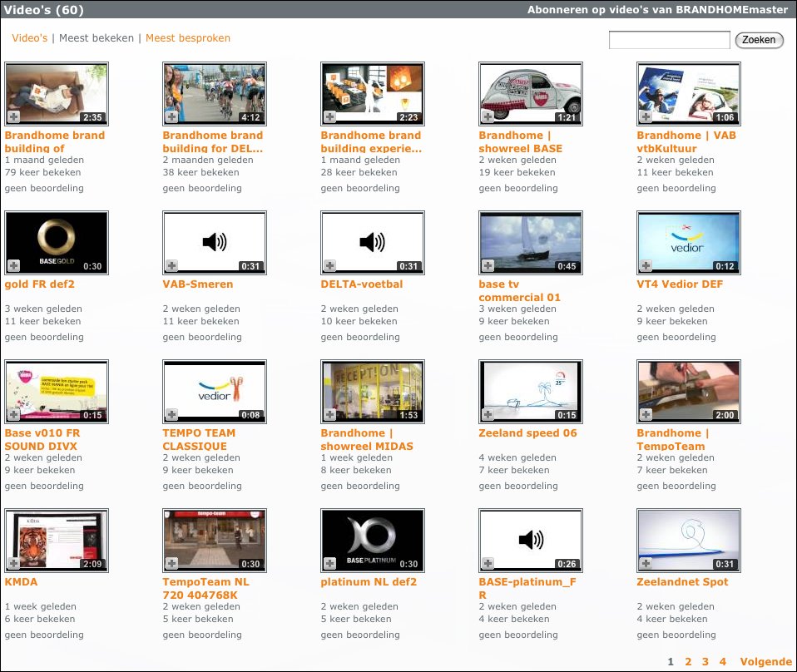Play the speaker-icon thumbnail for VAB-Smeren

pos(215,243)
